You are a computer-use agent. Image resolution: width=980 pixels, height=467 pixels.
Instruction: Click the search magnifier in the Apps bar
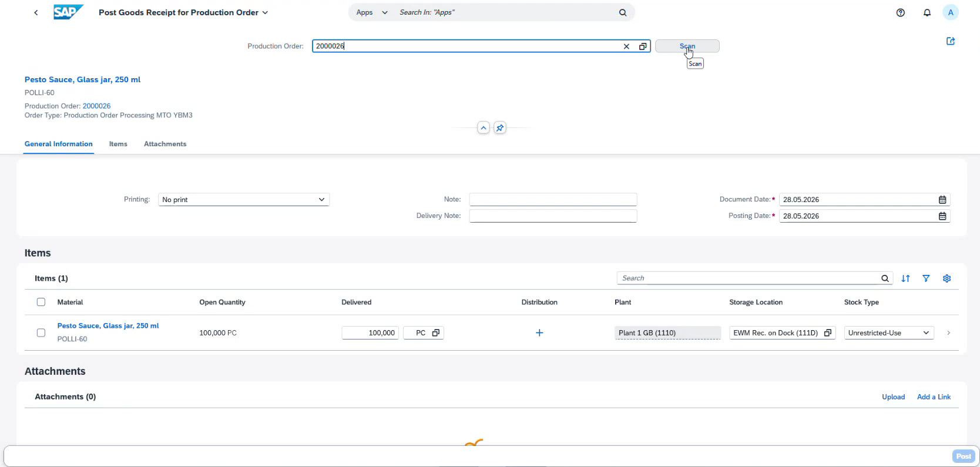(x=623, y=12)
